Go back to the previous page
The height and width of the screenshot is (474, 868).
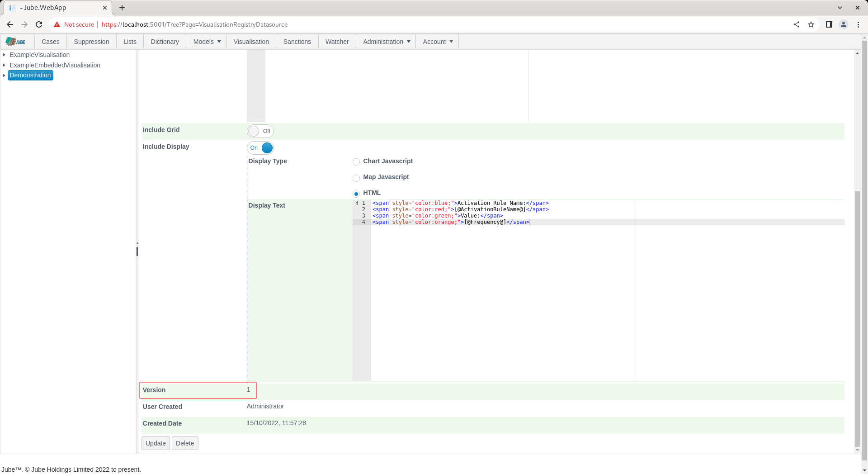(x=10, y=24)
